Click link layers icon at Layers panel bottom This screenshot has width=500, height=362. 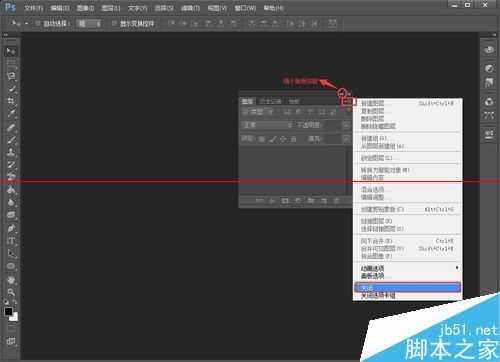coord(259,201)
